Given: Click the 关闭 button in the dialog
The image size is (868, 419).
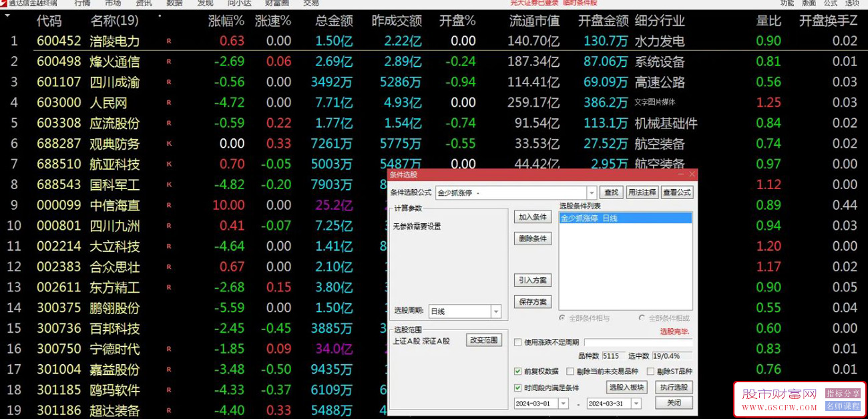Looking at the screenshot, I should click(674, 403).
